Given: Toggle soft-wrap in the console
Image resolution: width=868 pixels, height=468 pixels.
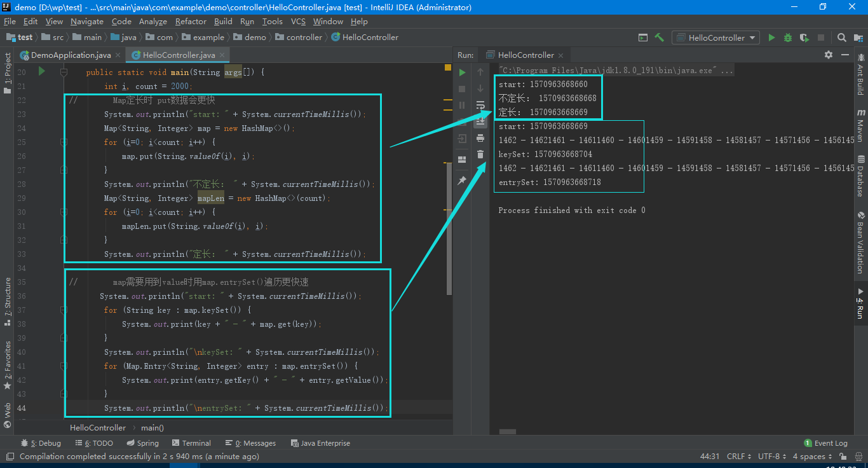Looking at the screenshot, I should [x=481, y=105].
